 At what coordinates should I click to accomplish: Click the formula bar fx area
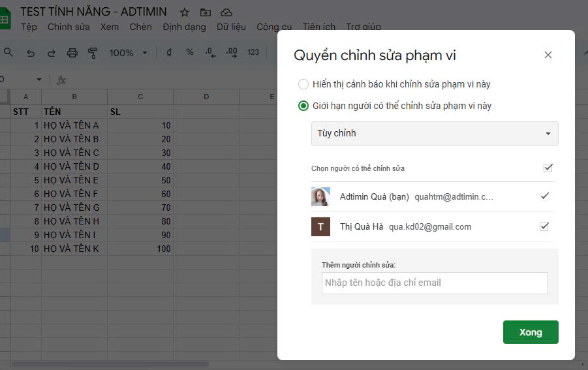[61, 80]
